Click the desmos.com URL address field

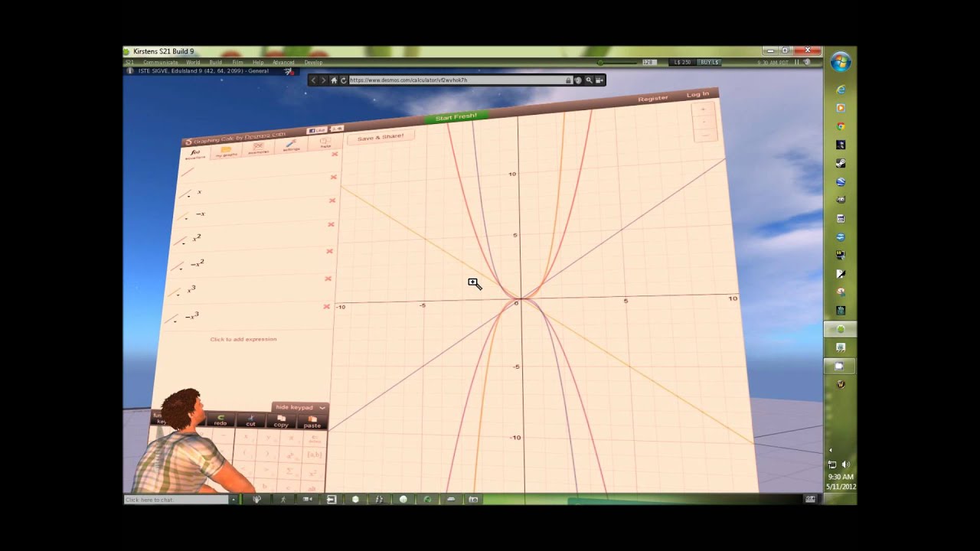coord(460,80)
